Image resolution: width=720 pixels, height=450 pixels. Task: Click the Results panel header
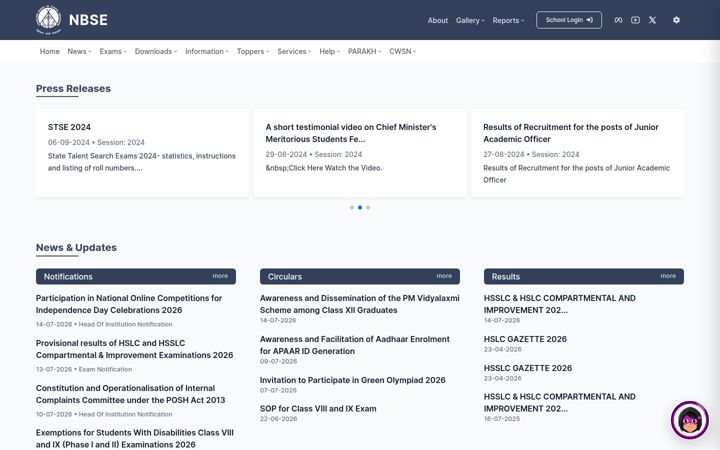[584, 276]
